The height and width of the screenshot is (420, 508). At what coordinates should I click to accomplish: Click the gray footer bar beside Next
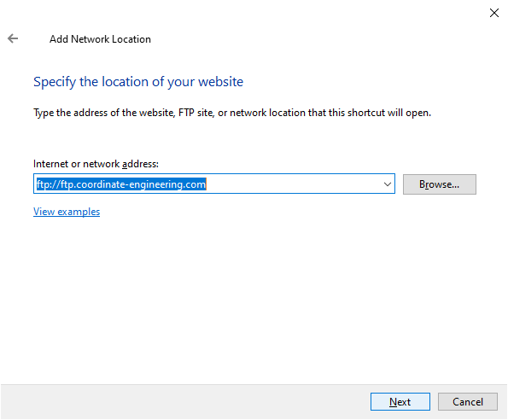[x=184, y=402]
